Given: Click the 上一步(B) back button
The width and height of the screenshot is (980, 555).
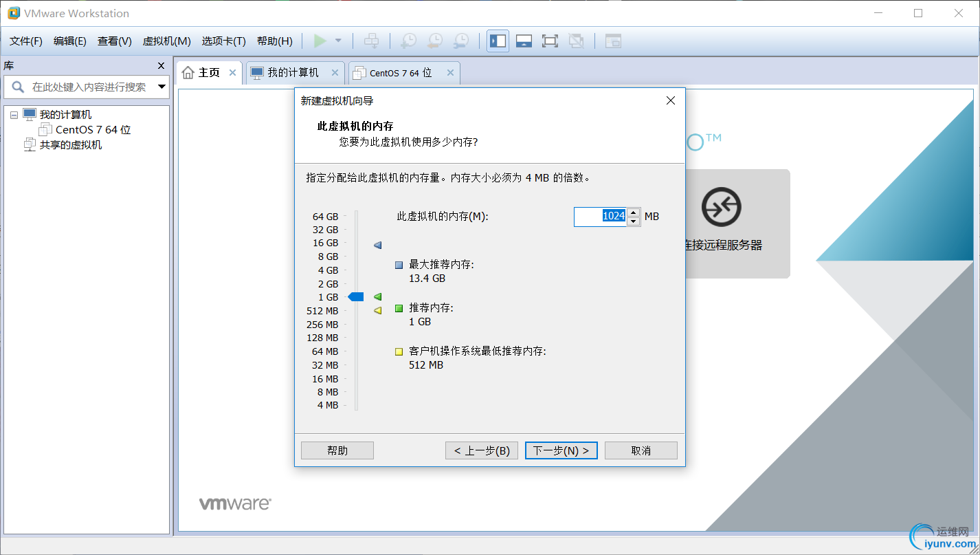Looking at the screenshot, I should [481, 450].
